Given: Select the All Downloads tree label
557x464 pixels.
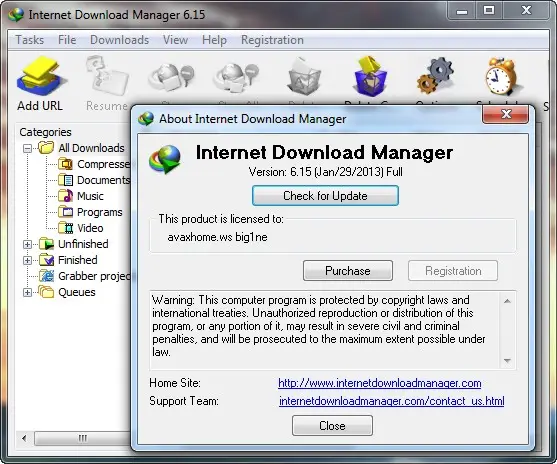Looking at the screenshot, I should tap(91, 148).
